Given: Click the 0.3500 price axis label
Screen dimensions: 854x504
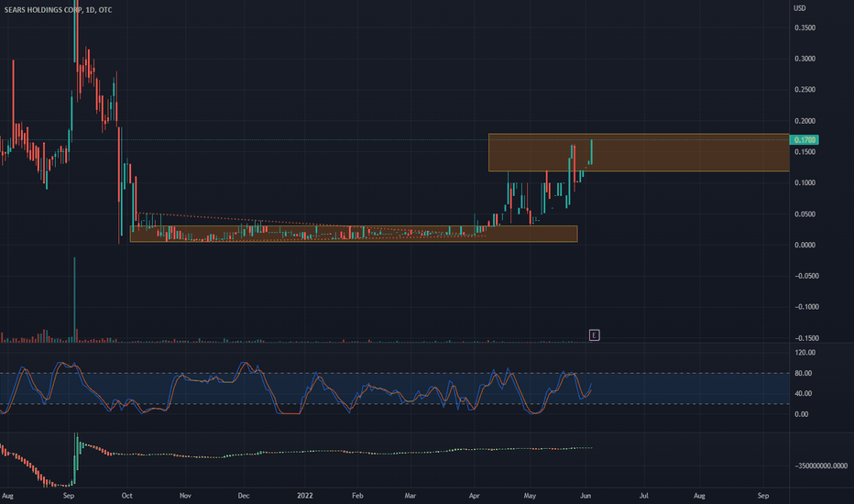Looking at the screenshot, I should pyautogui.click(x=805, y=27).
